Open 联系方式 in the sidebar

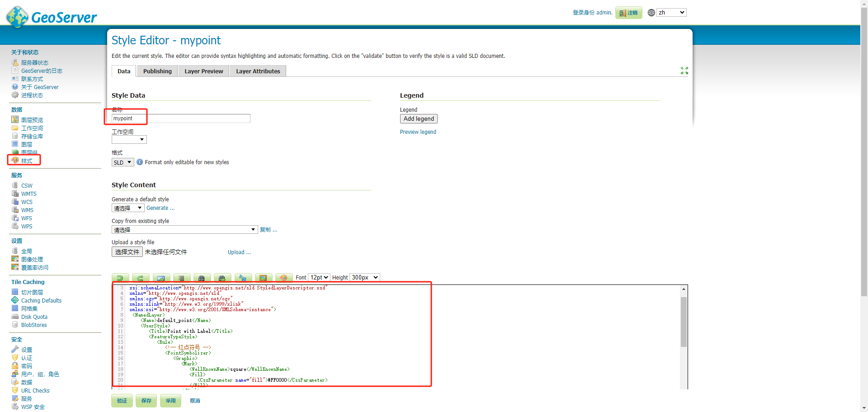click(x=32, y=79)
